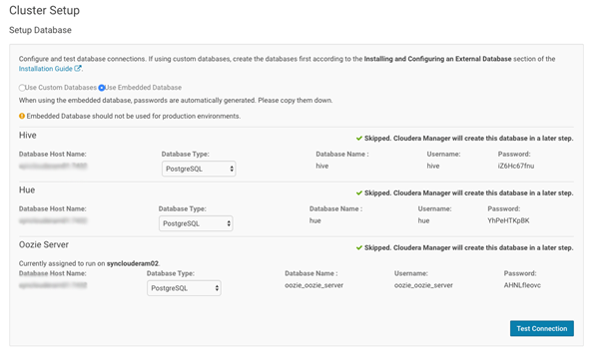This screenshot has width=603, height=364.
Task: Click the Cluster Setup page title
Action: coord(44,10)
